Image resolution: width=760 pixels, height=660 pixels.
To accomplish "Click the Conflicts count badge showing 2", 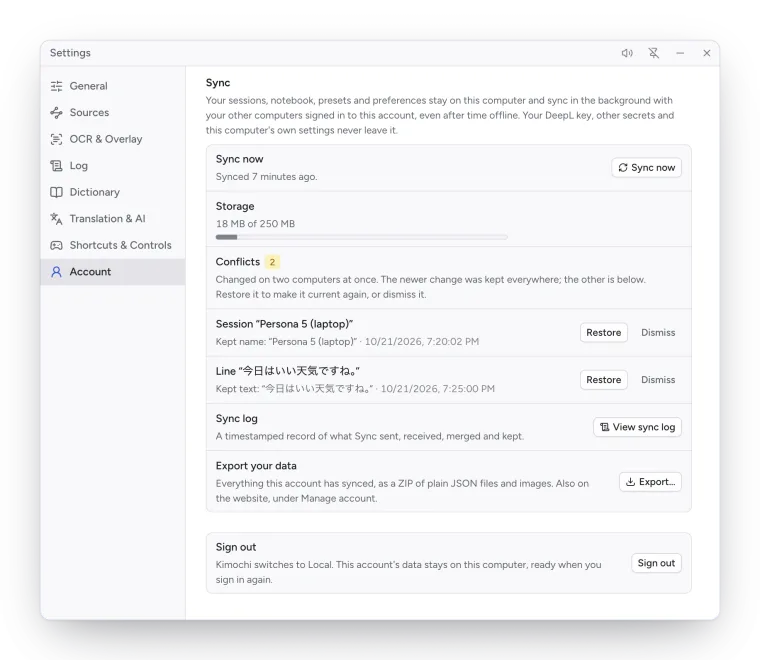I will click(272, 262).
